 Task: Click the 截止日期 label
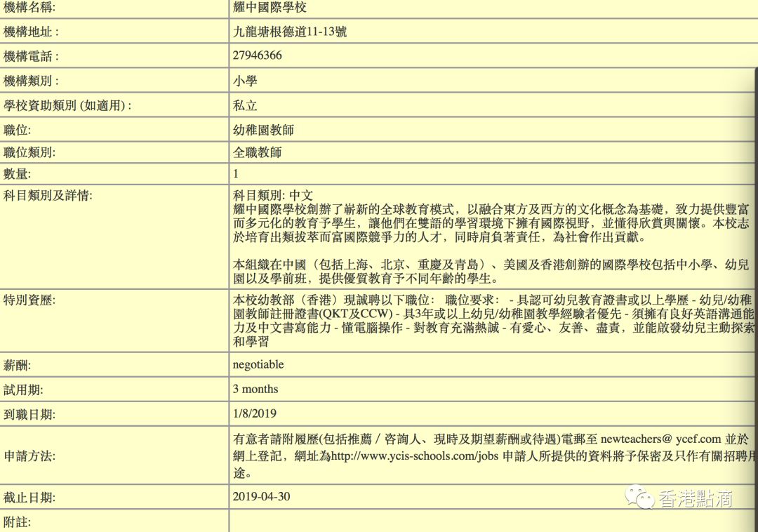pyautogui.click(x=29, y=498)
